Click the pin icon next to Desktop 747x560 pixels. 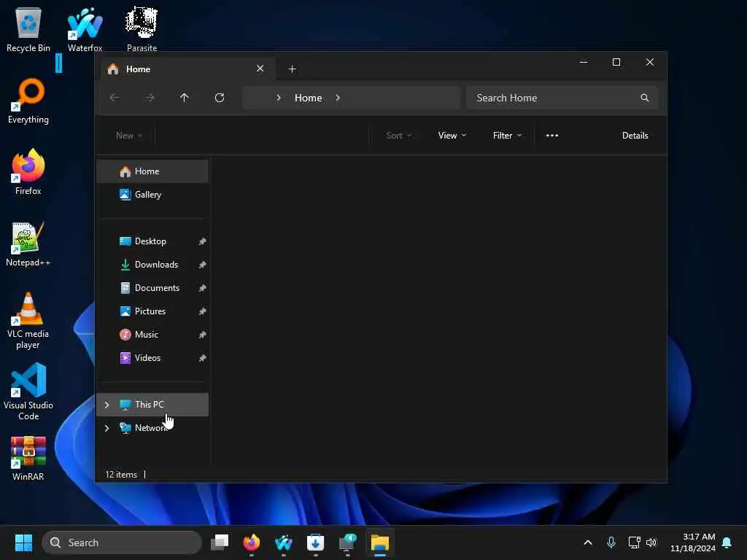[202, 241]
